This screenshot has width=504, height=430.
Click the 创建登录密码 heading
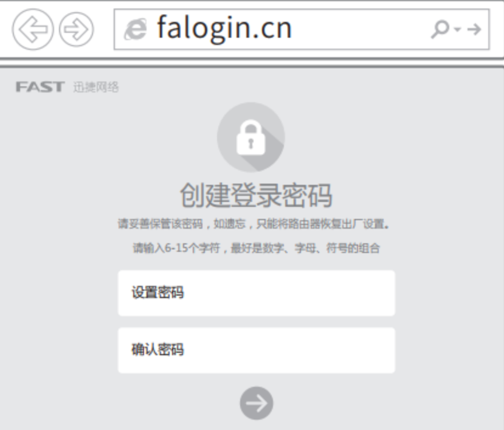(x=256, y=195)
